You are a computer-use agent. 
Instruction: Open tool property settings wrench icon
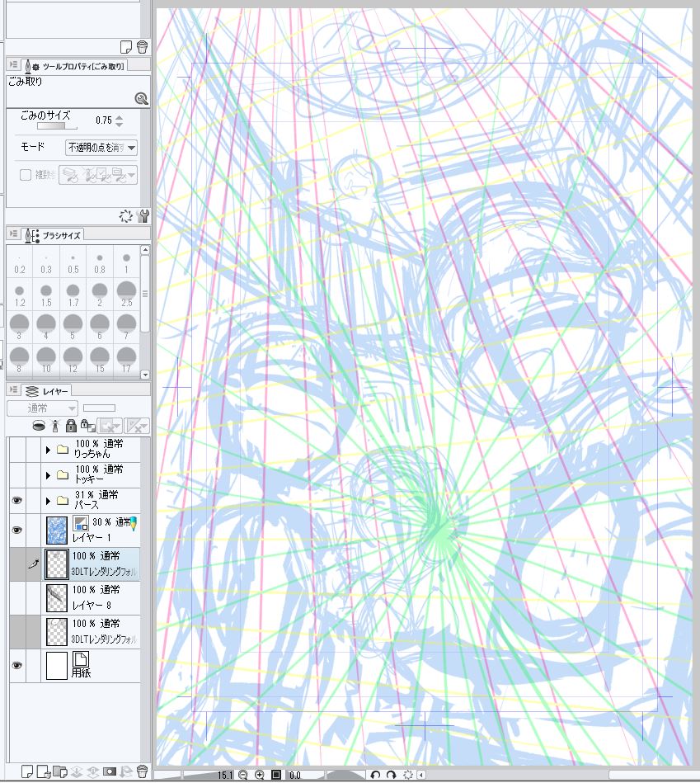point(143,216)
